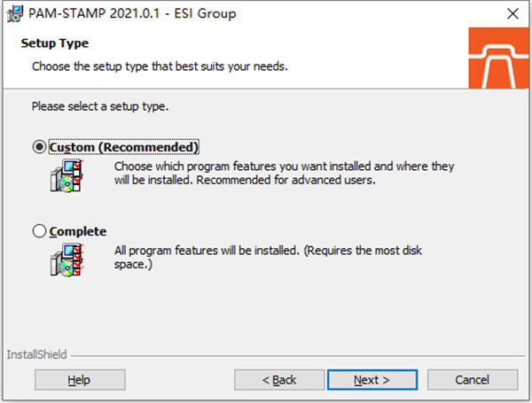Image resolution: width=532 pixels, height=403 pixels.
Task: Close the PAM-STAMP setup window
Action: click(x=512, y=14)
